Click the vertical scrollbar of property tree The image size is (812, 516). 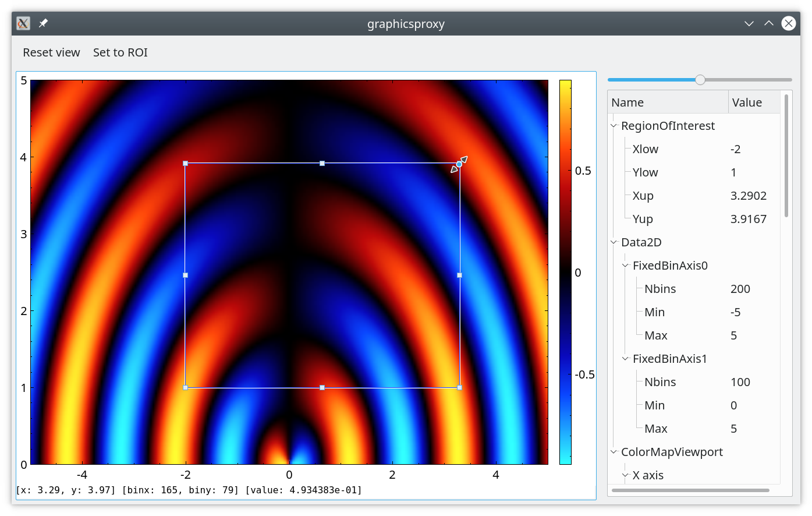coord(786,156)
